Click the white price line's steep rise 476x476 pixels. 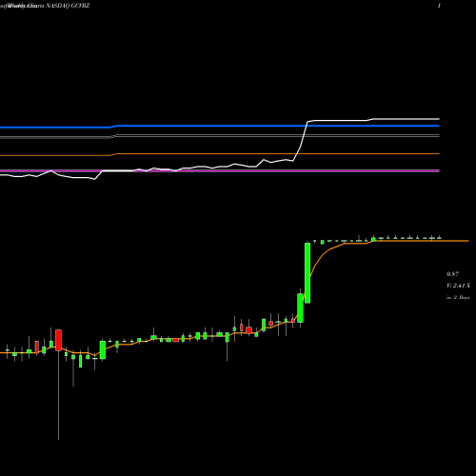pos(301,141)
